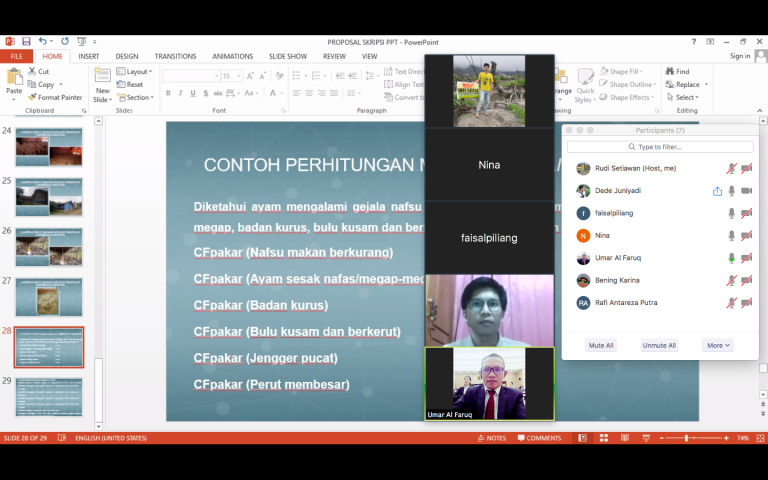Switch to the INSERT tab
Image resolution: width=768 pixels, height=480 pixels.
[89, 56]
